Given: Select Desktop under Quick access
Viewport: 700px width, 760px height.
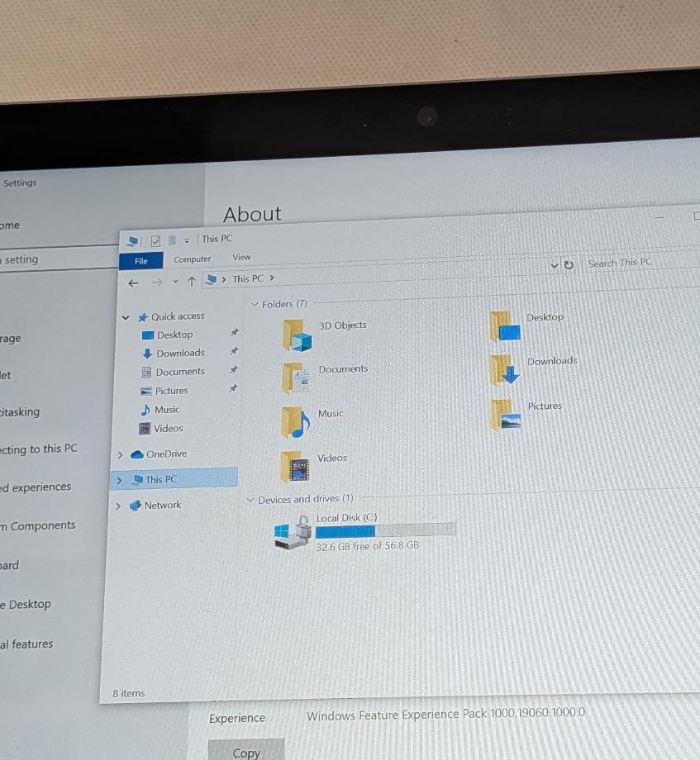Looking at the screenshot, I should 167,335.
